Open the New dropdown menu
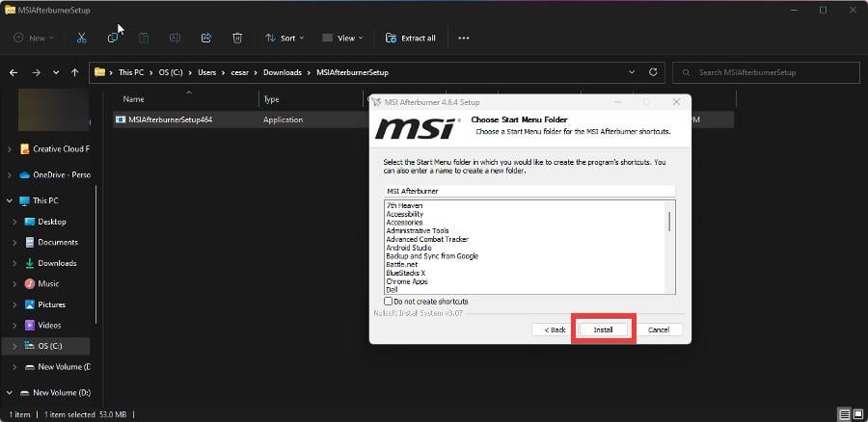 coord(34,39)
